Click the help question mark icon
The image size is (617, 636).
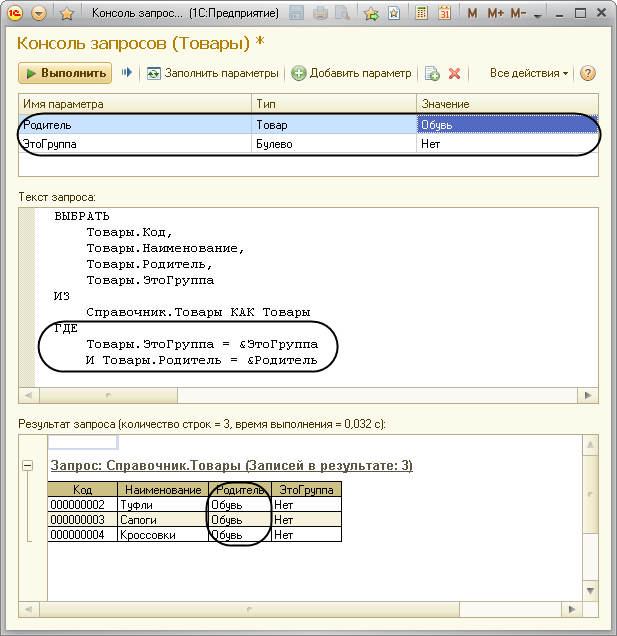[x=587, y=73]
